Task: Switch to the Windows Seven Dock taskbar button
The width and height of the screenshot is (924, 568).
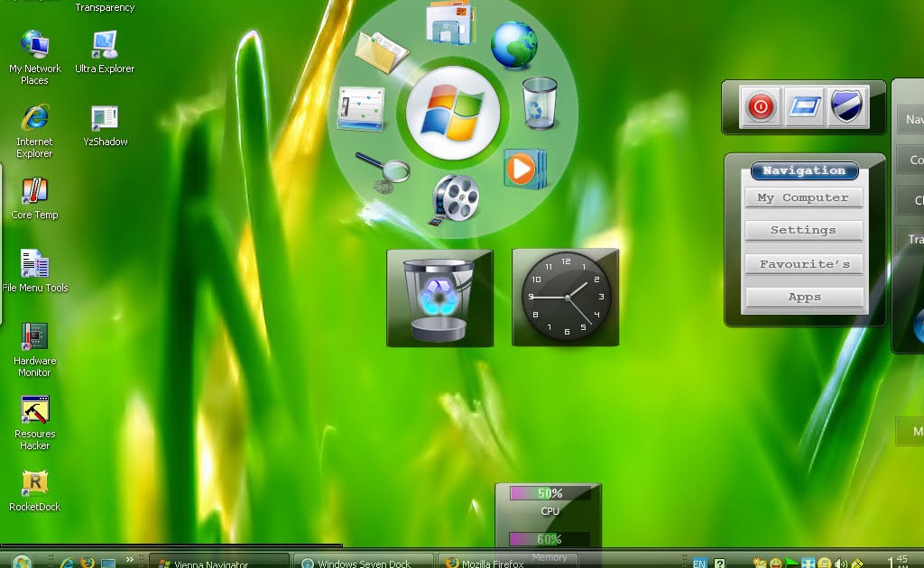Action: [x=364, y=562]
